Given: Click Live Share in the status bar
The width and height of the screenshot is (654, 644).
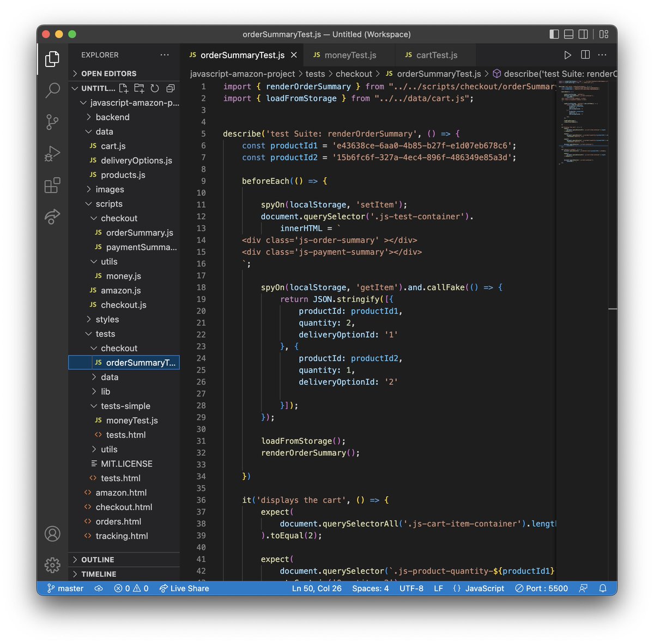Looking at the screenshot, I should coord(184,588).
